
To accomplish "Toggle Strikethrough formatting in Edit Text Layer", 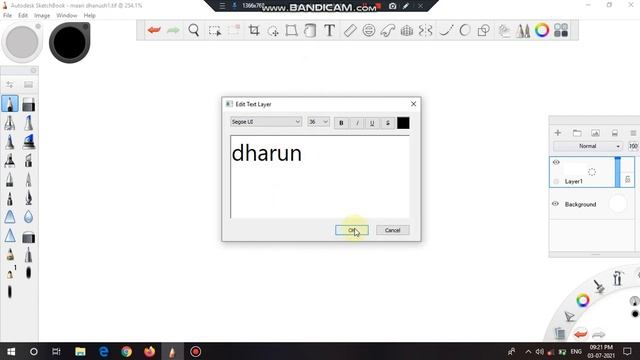I will pos(387,123).
